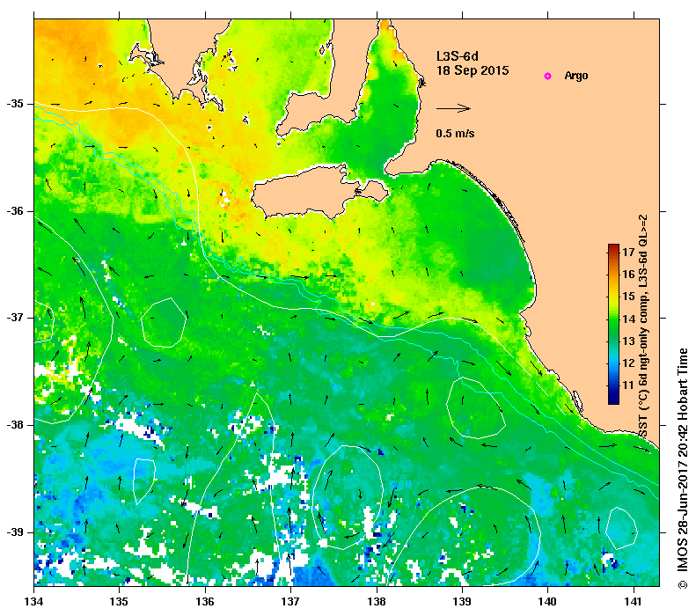
Task: Click the SST color scale bar
Action: coord(613,324)
